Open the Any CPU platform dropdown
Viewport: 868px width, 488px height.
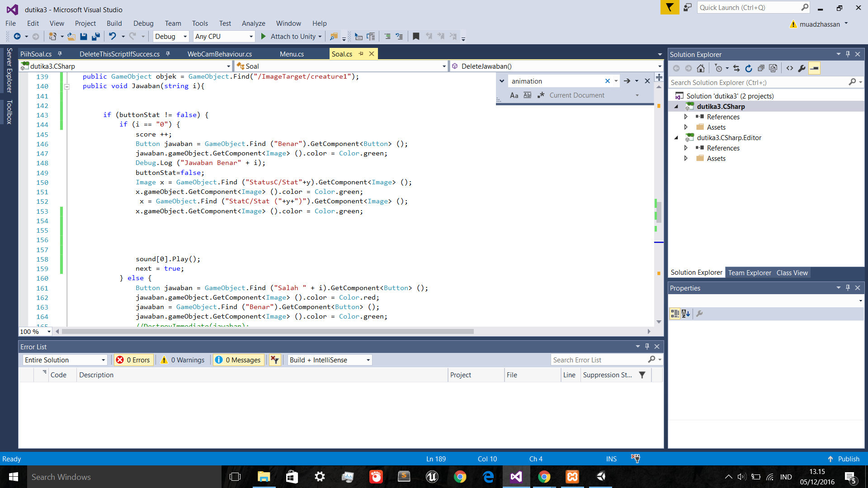point(224,37)
